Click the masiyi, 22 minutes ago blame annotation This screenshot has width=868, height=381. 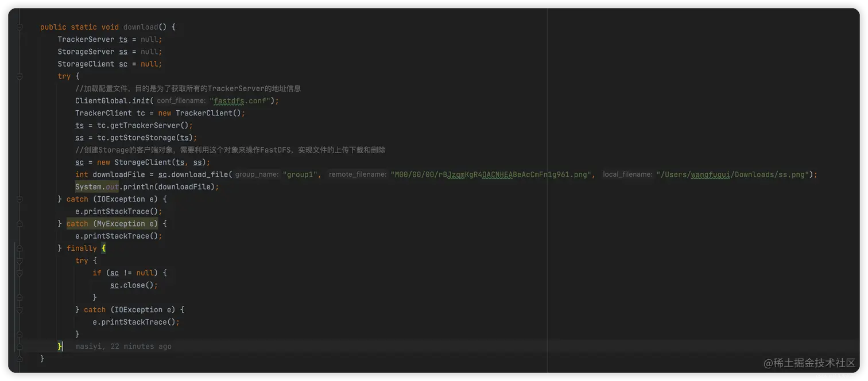coord(123,347)
